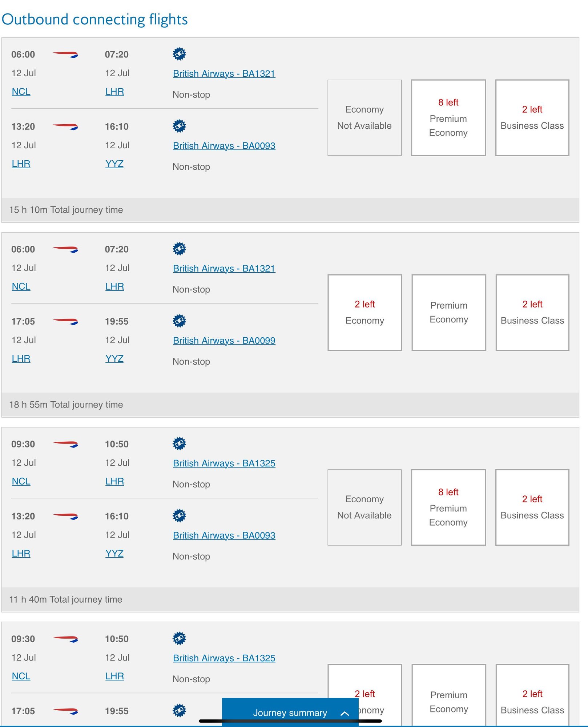Click the badge icon above the BA0099 link
The width and height of the screenshot is (588, 727).
179,321
